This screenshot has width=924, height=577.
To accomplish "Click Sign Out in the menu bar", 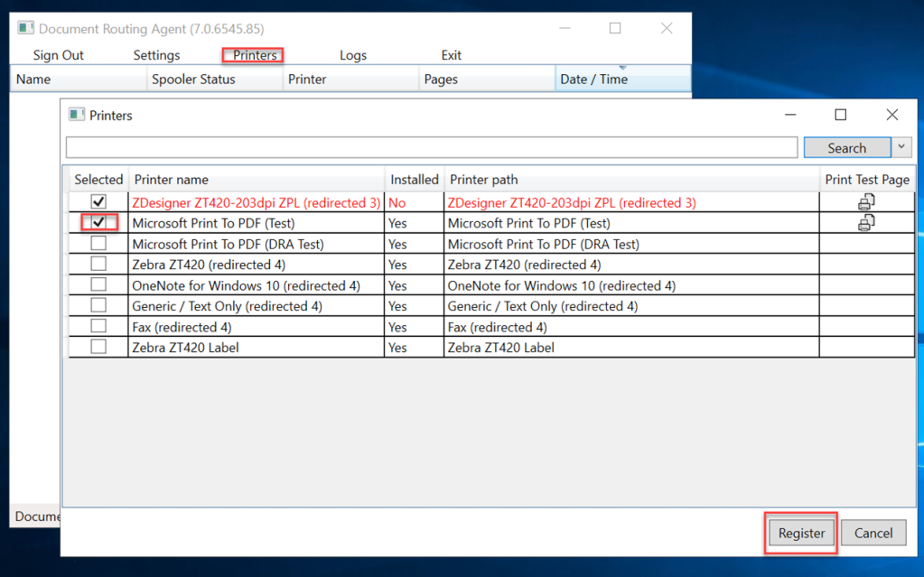I will point(59,55).
